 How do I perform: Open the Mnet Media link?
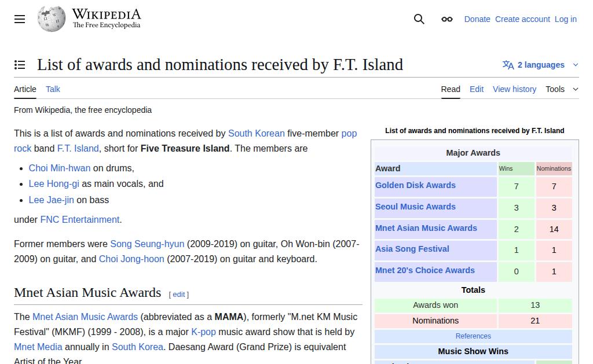pos(38,347)
